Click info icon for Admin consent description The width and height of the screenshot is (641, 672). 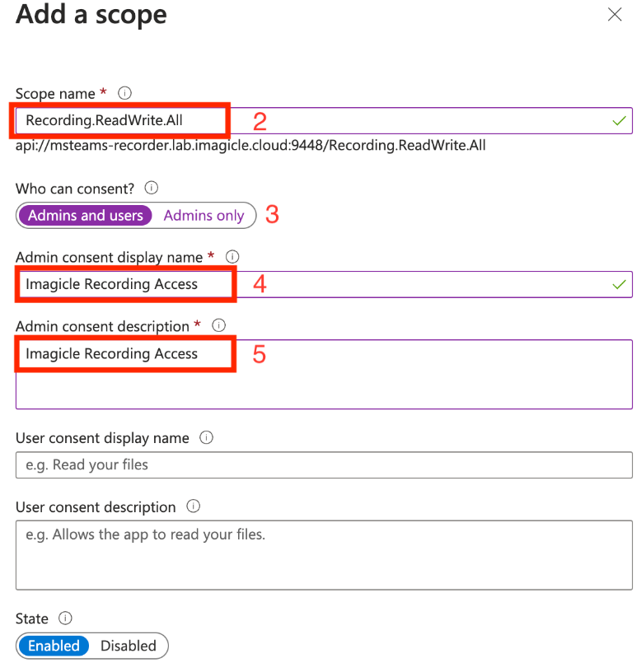coord(219,326)
